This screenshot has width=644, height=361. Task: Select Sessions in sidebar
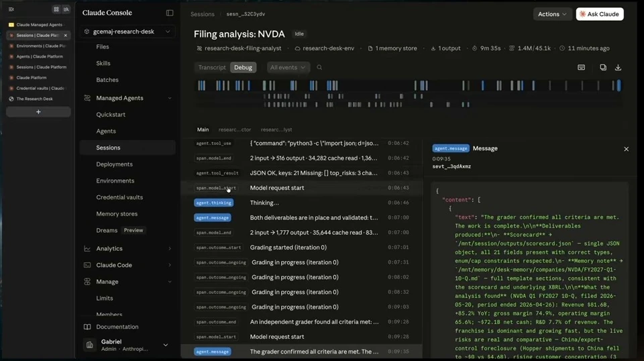[x=127, y=148]
